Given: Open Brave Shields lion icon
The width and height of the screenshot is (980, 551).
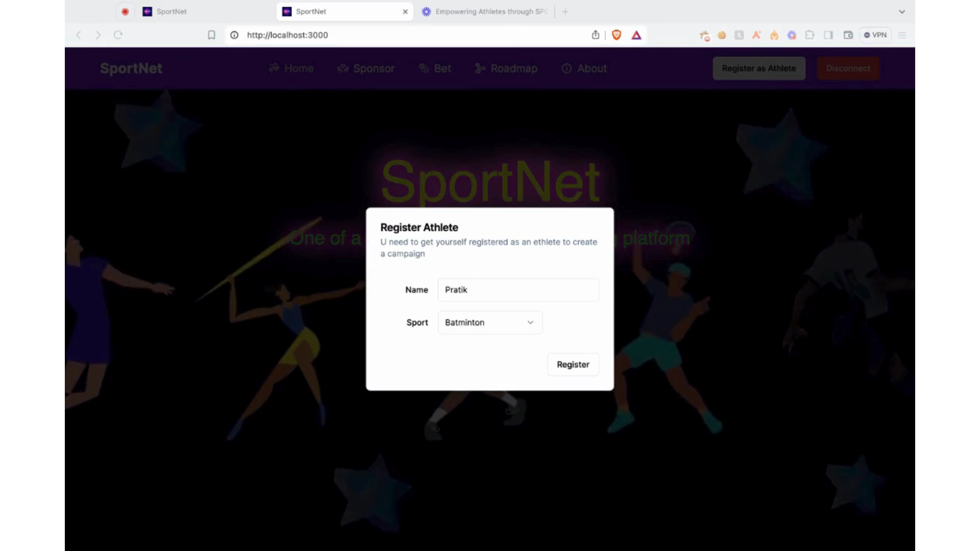Looking at the screenshot, I should coord(617,35).
